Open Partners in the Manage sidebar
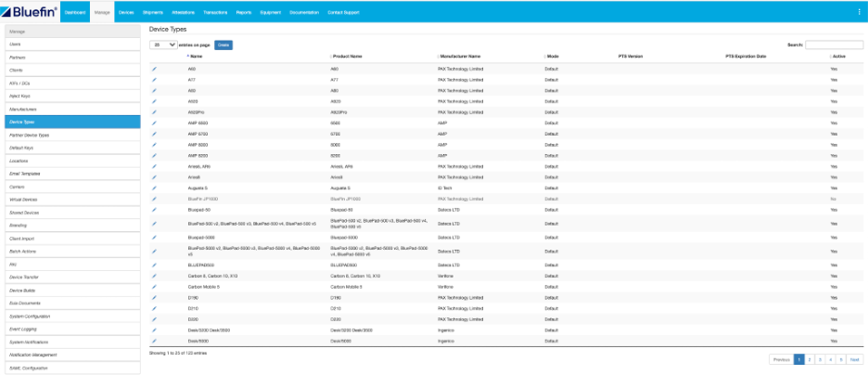The height and width of the screenshot is (375, 868). [72, 58]
